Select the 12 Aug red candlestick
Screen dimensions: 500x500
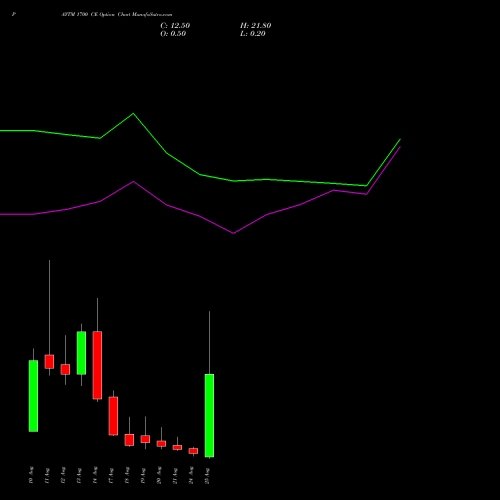pyautogui.click(x=65, y=369)
